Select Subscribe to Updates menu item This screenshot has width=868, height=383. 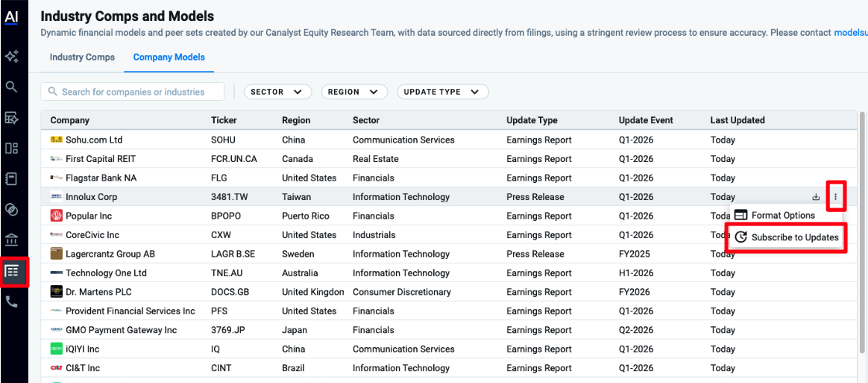click(x=787, y=237)
